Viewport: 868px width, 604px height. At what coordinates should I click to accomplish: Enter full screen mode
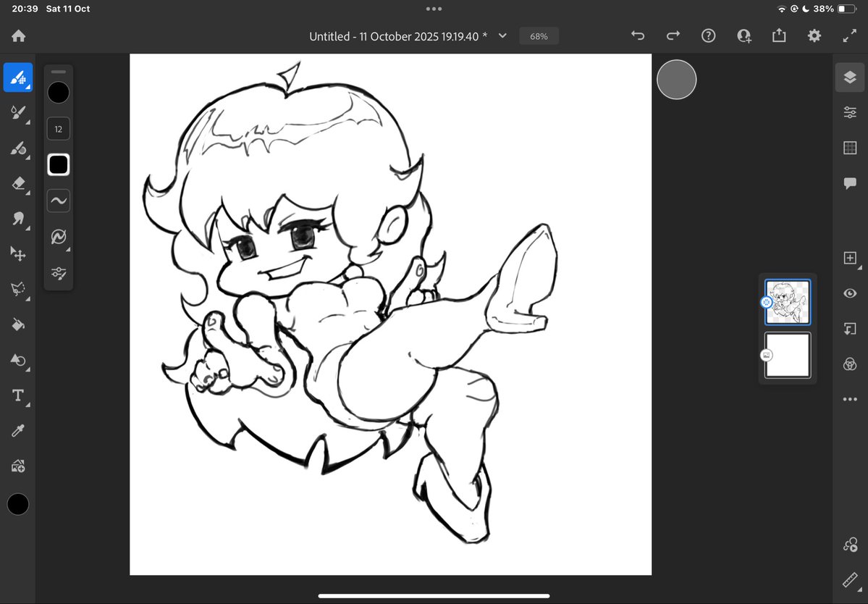coord(850,36)
